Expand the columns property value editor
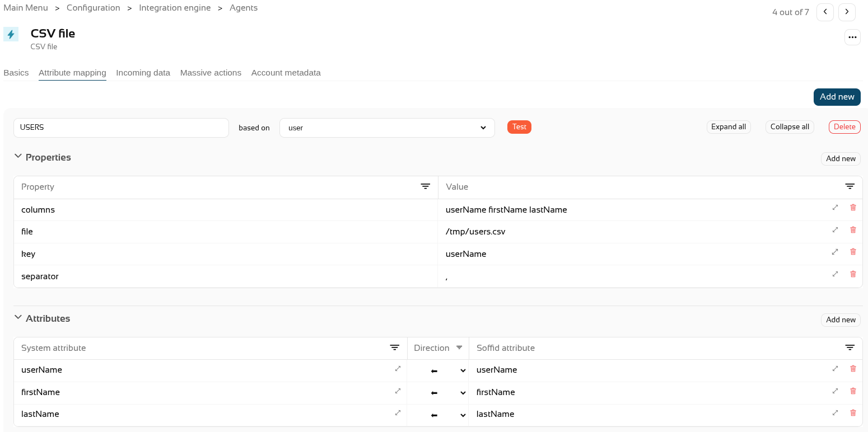Screen dimensions: 868x432 pyautogui.click(x=835, y=207)
